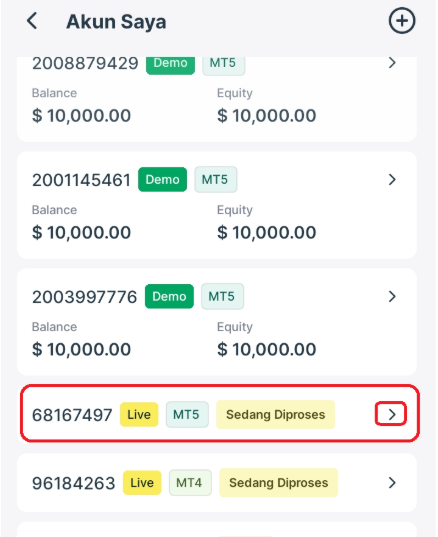Select Sedang Diproses status for 68167497
The height and width of the screenshot is (537, 438).
click(x=275, y=414)
